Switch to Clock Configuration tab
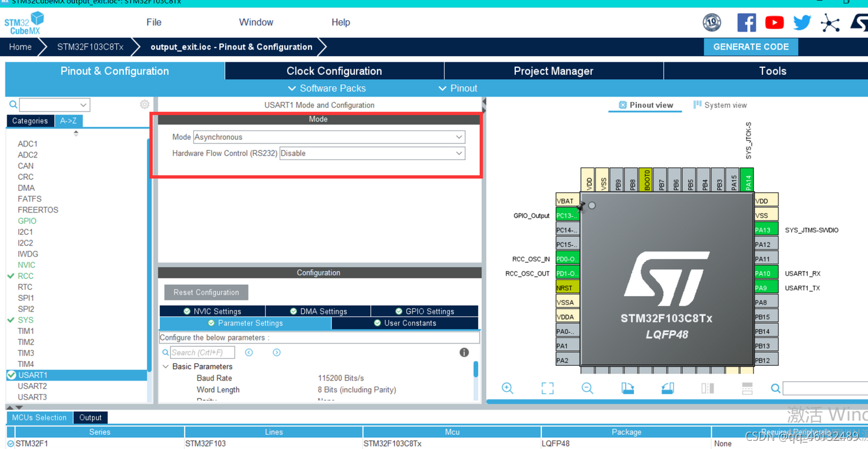Screen dimensions: 868x449 click(334, 71)
